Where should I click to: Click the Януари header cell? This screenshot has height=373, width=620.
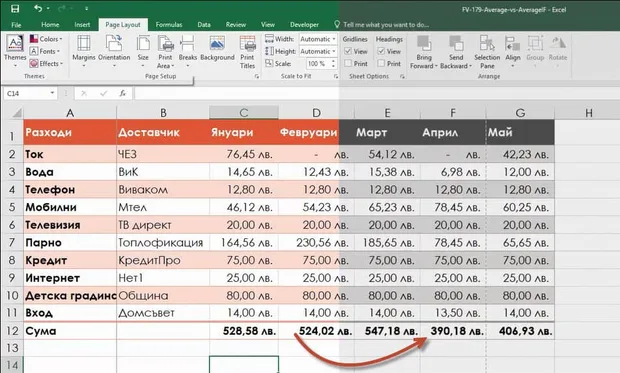point(244,132)
